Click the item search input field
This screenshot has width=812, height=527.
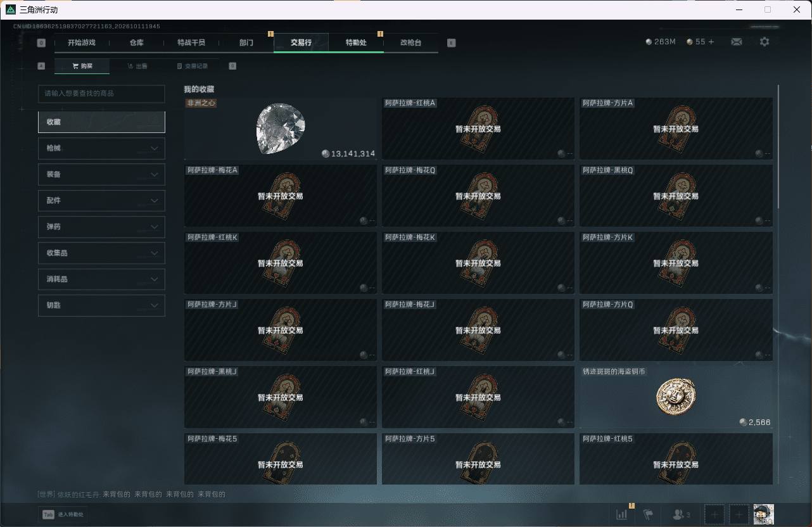point(101,93)
